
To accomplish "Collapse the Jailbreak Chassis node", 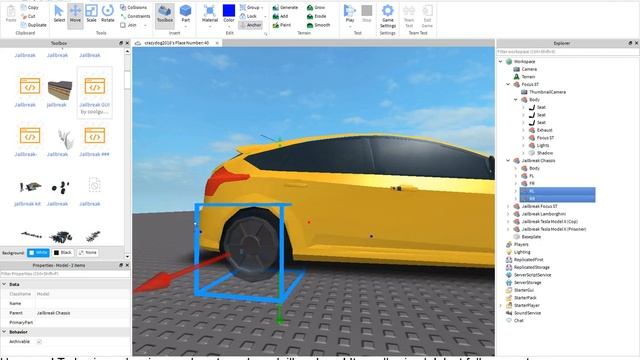I will click(x=509, y=161).
